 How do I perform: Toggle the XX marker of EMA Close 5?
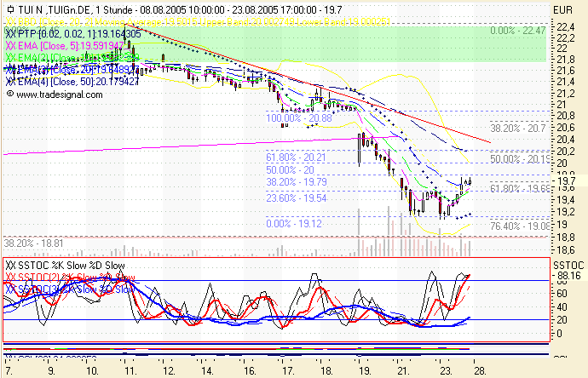tap(11, 44)
